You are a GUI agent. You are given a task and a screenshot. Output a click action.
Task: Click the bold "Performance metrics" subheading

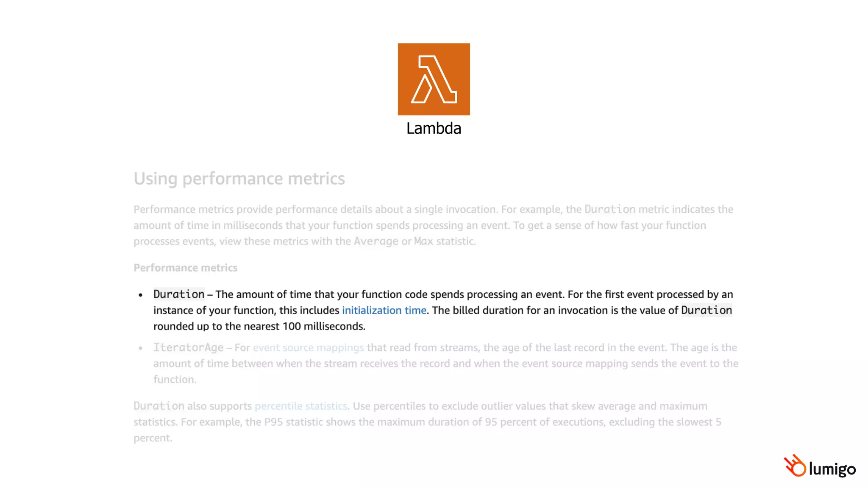point(185,268)
